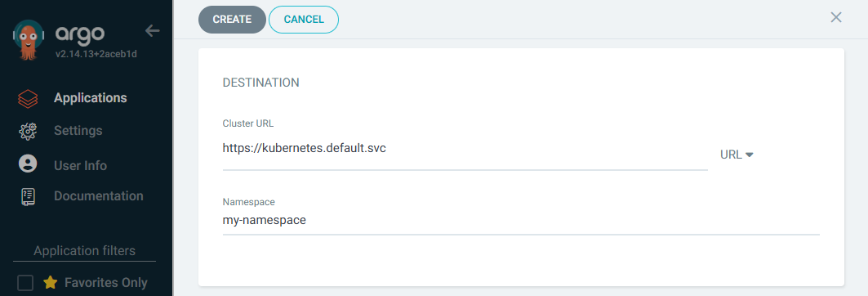Screen dimensions: 868x296
Task: Click the Favorites star icon
Action: coord(51,283)
